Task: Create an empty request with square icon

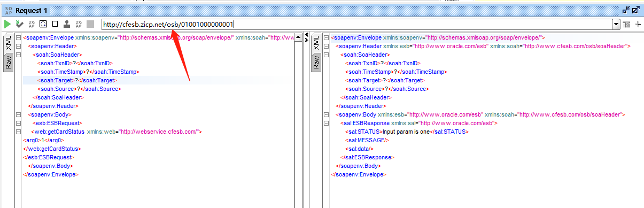Action: [x=55, y=24]
